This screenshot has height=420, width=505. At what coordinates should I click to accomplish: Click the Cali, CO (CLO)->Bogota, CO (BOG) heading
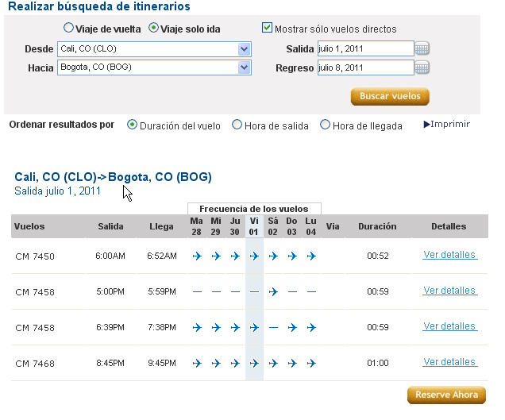113,177
